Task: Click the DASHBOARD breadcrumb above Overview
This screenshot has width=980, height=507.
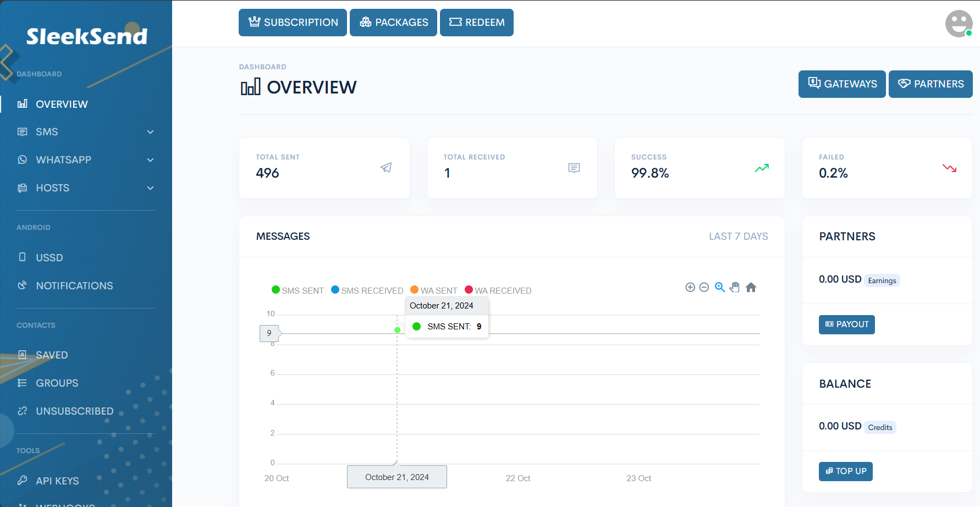Action: (x=263, y=67)
